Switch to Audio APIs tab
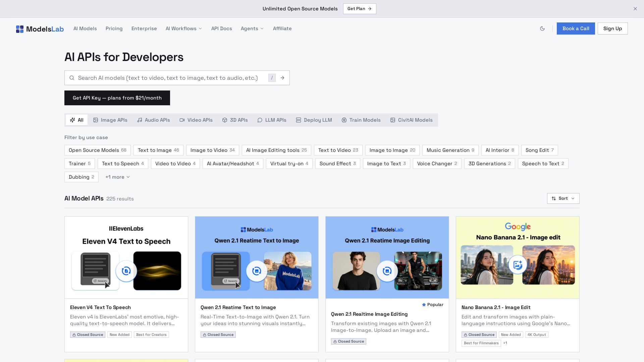The image size is (644, 362). [154, 120]
